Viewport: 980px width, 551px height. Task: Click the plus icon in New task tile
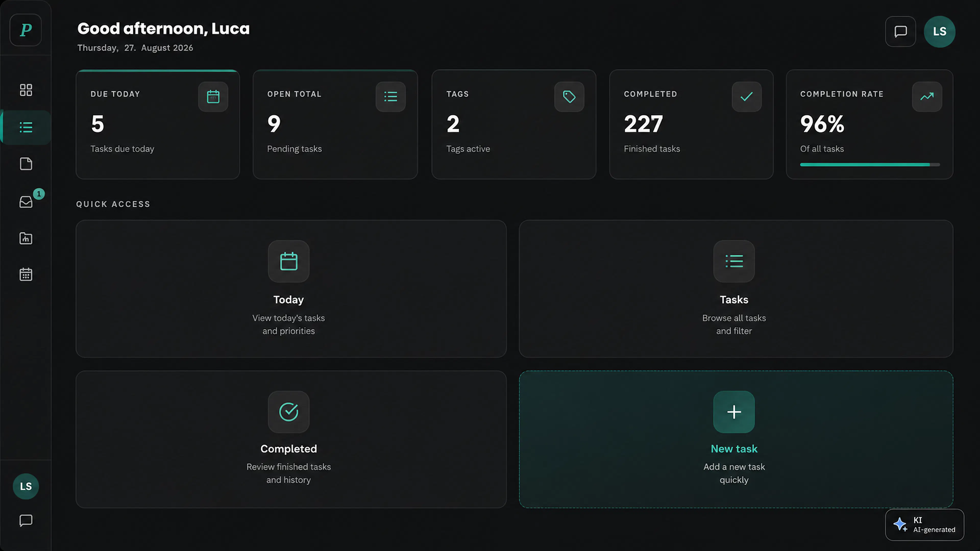click(734, 412)
